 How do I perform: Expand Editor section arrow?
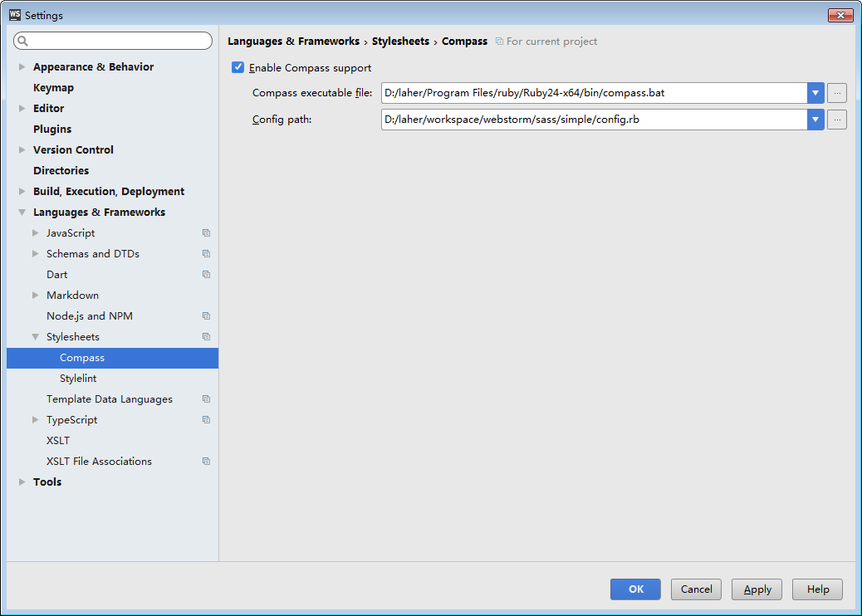click(22, 108)
